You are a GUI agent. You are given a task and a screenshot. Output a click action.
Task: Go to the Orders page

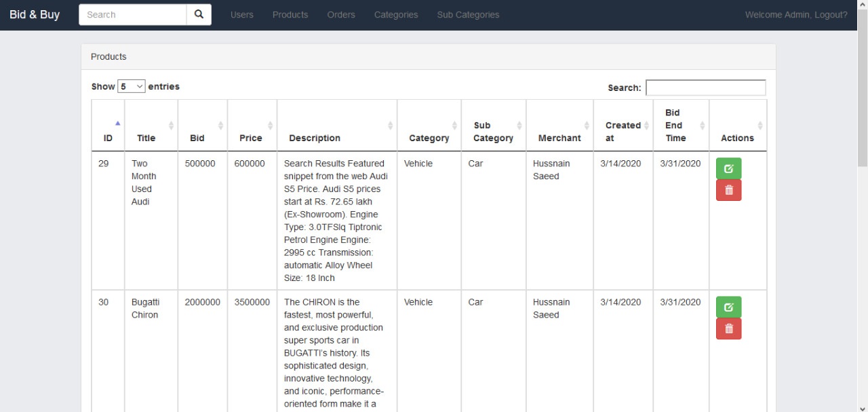pyautogui.click(x=340, y=14)
